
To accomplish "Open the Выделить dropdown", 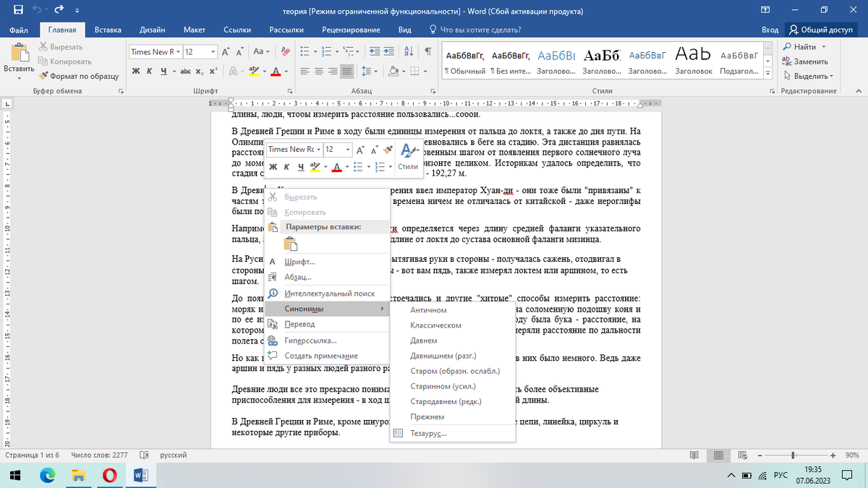I will coord(808,76).
